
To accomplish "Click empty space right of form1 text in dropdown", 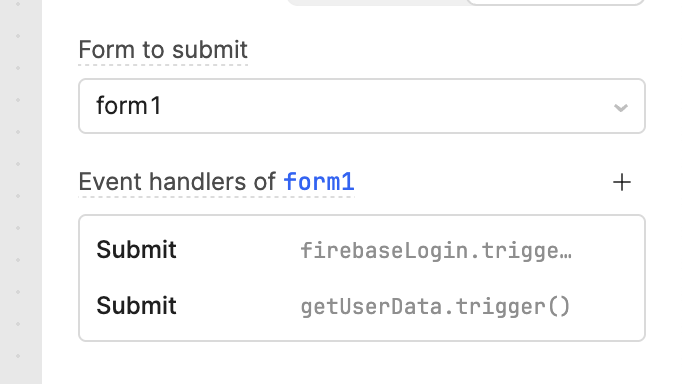I will click(x=387, y=106).
